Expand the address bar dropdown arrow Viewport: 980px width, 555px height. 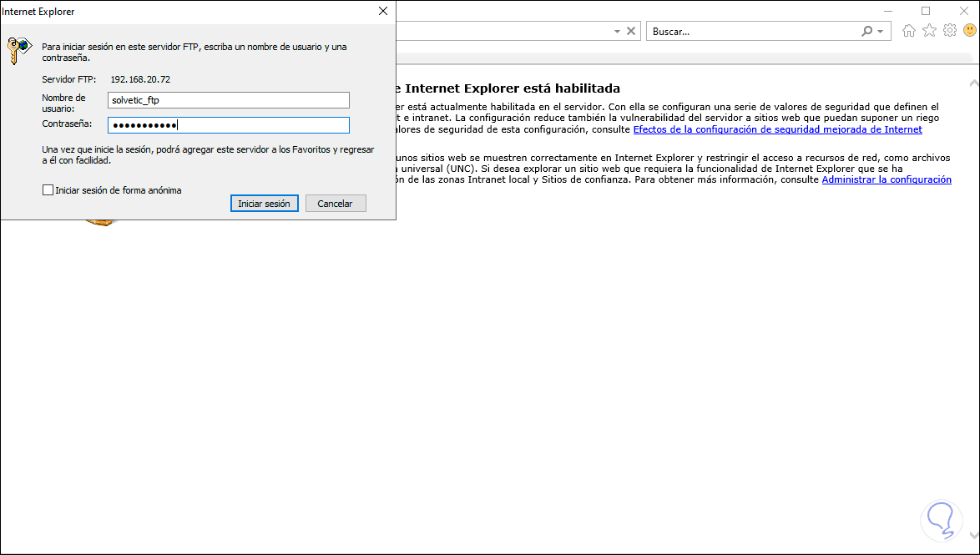pyautogui.click(x=617, y=31)
